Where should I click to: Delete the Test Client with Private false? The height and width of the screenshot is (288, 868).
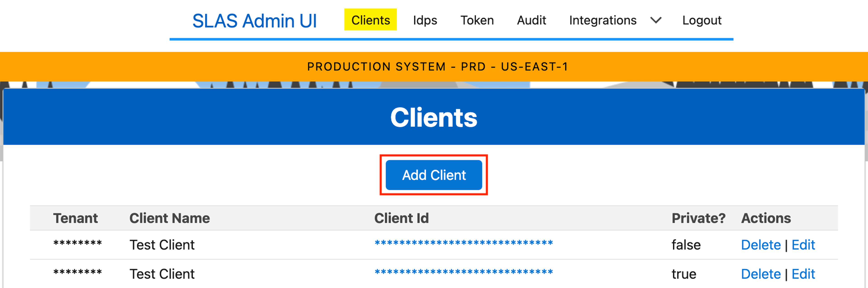coord(760,245)
